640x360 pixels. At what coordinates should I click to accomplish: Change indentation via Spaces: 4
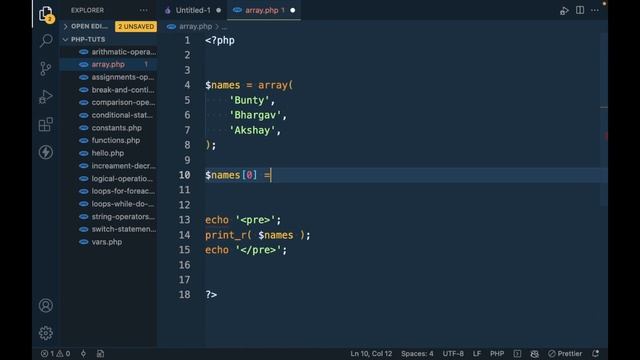coord(417,353)
